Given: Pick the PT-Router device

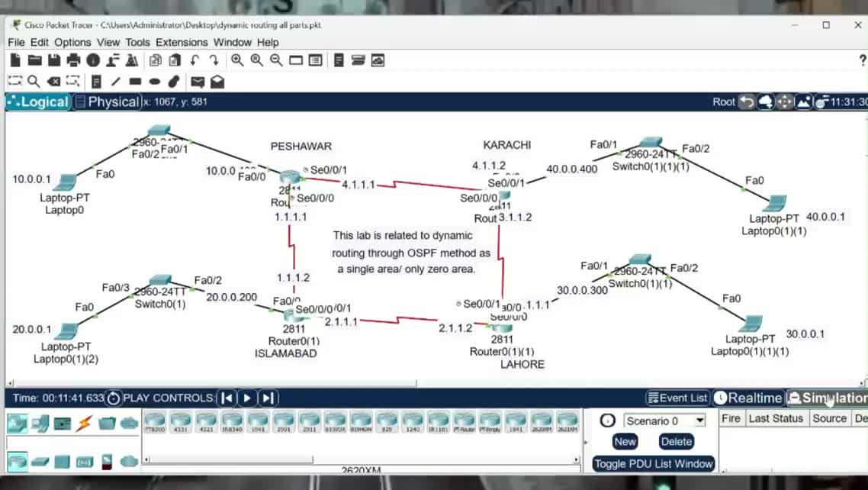Looking at the screenshot, I should [464, 422].
